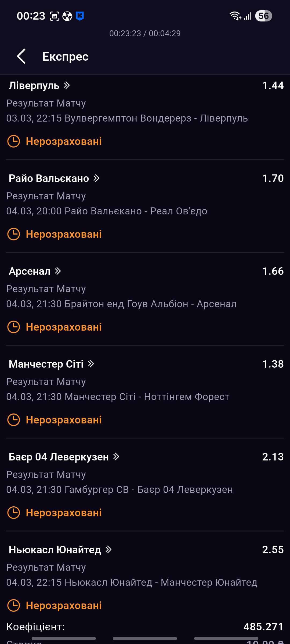Tap the 2.55 odds for Ньюкасл Юнайтед
Image resolution: width=290 pixels, height=644 pixels.
point(273,550)
